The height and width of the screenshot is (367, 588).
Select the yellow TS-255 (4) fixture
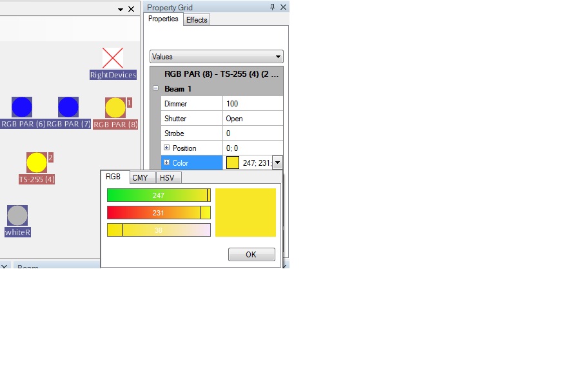(x=37, y=163)
